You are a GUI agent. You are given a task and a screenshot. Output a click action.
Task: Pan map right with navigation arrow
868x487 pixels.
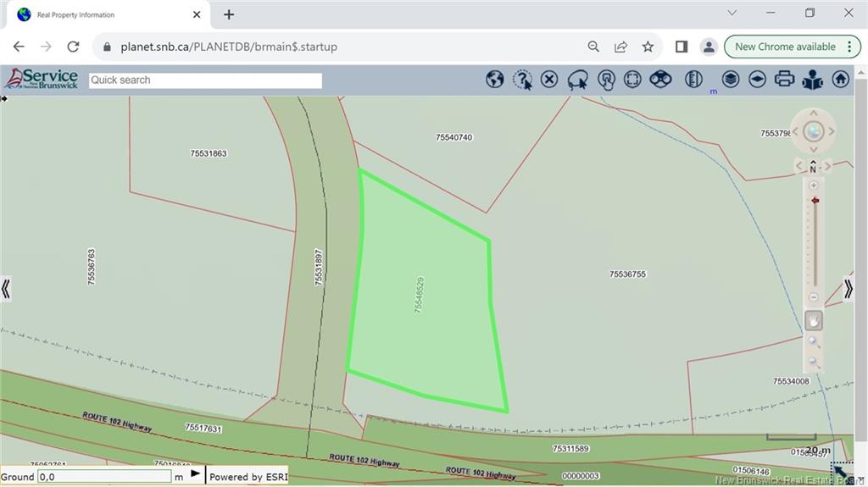(831, 132)
